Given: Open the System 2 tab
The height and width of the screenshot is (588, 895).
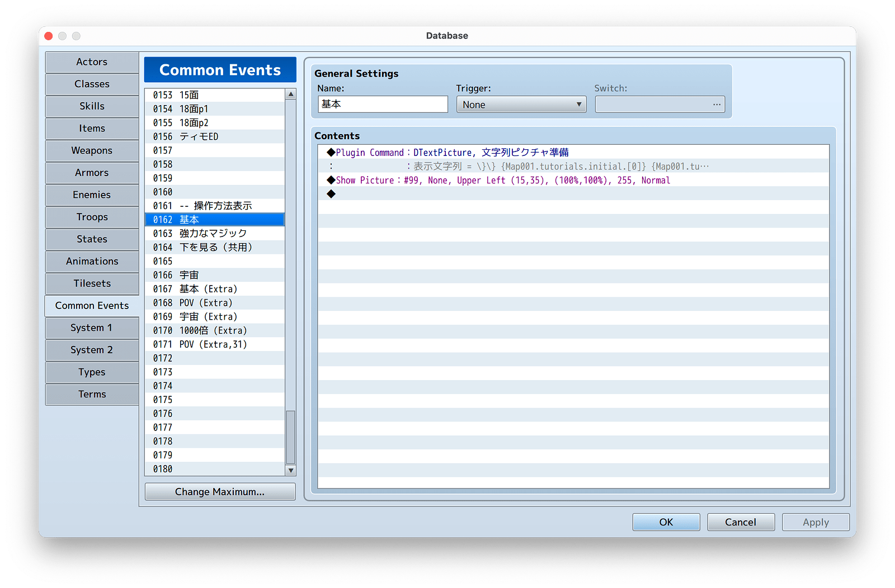Looking at the screenshot, I should (x=92, y=350).
